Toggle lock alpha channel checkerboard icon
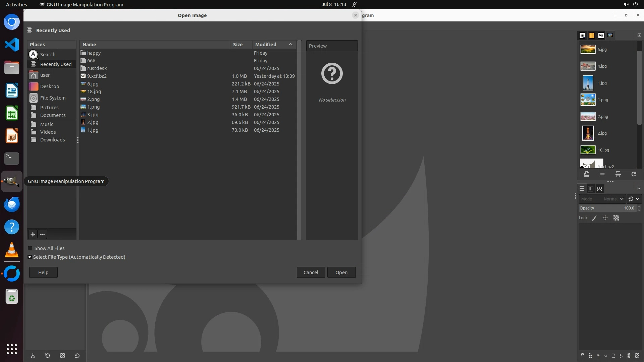Image resolution: width=644 pixels, height=362 pixels. [x=616, y=218]
